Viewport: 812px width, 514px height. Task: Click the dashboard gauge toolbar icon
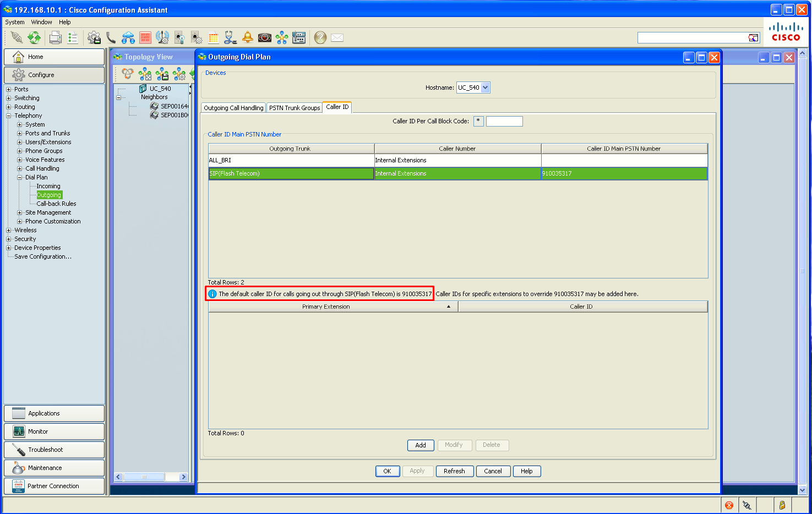(265, 37)
